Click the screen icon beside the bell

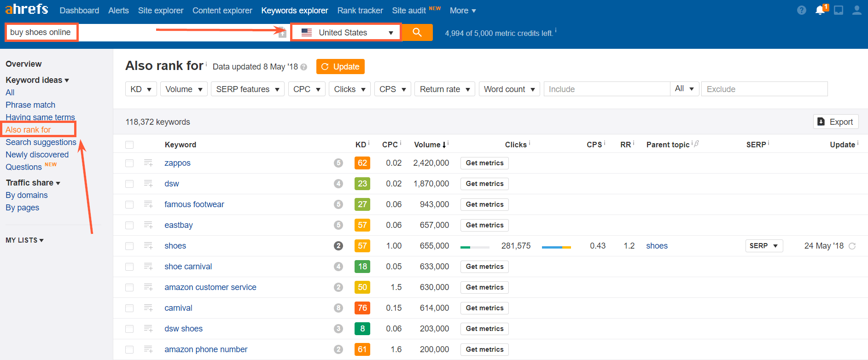click(839, 10)
